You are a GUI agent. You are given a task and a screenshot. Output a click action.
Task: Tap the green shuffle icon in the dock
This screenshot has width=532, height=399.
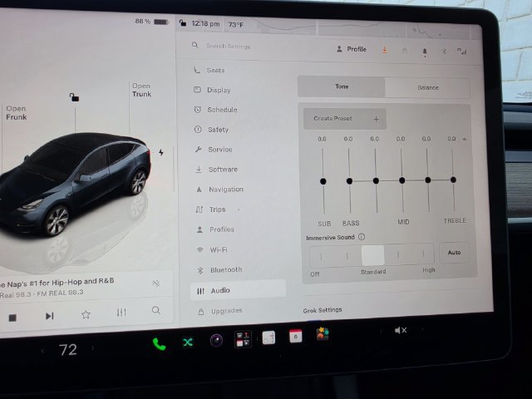(188, 342)
